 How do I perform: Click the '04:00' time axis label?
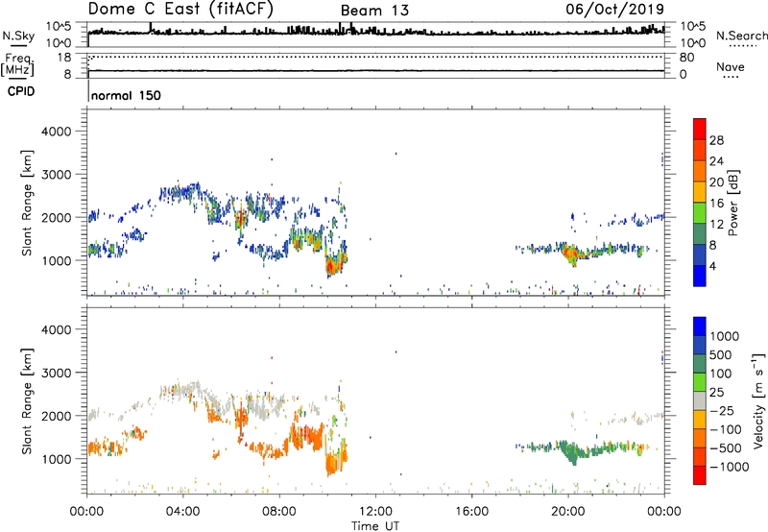point(182,512)
